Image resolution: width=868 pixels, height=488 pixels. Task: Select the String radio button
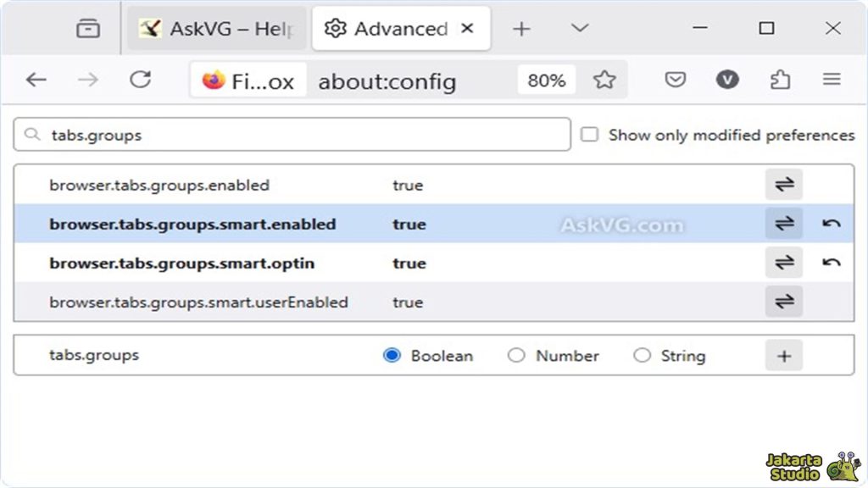tap(643, 356)
